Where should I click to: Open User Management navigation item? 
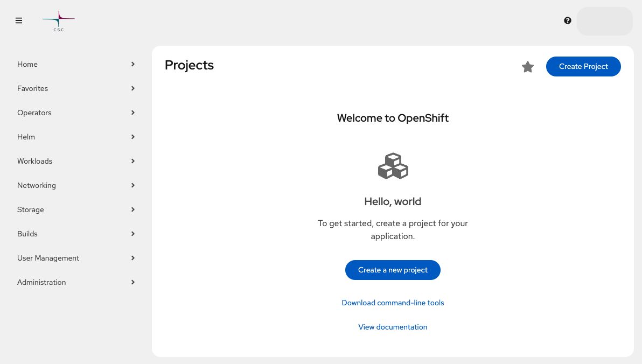pos(48,258)
